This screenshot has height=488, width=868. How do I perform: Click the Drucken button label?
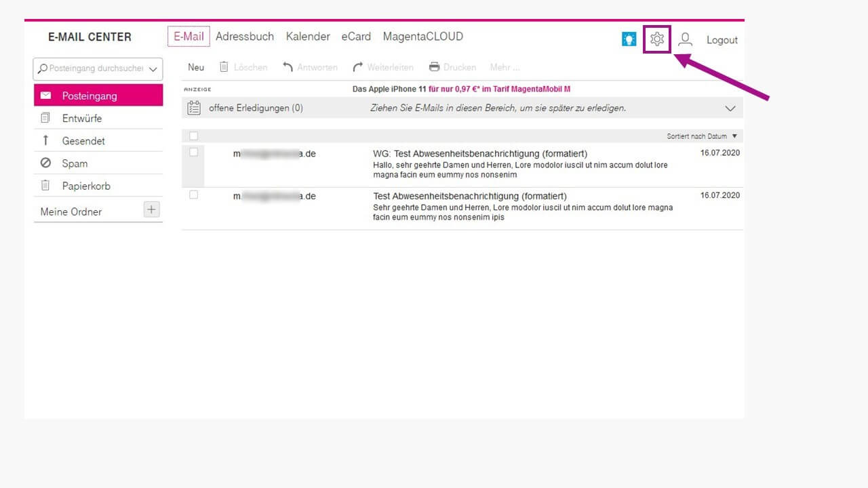(x=460, y=67)
